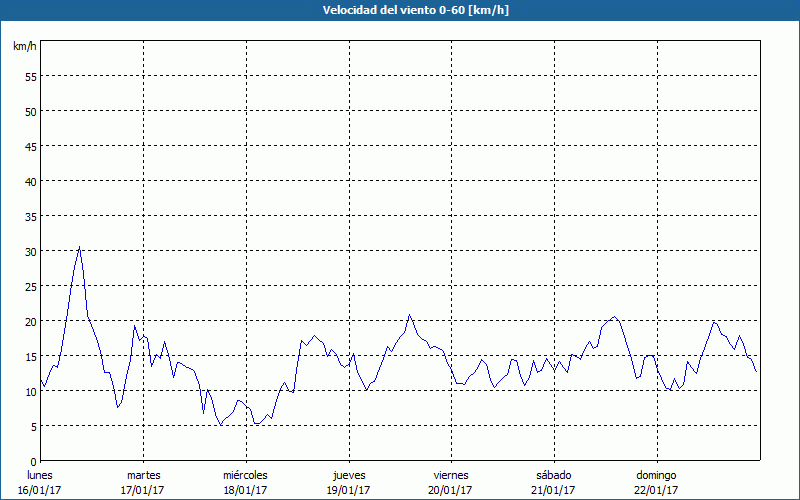Click the 16/01/17 date label
800x500 pixels.
pos(40,490)
